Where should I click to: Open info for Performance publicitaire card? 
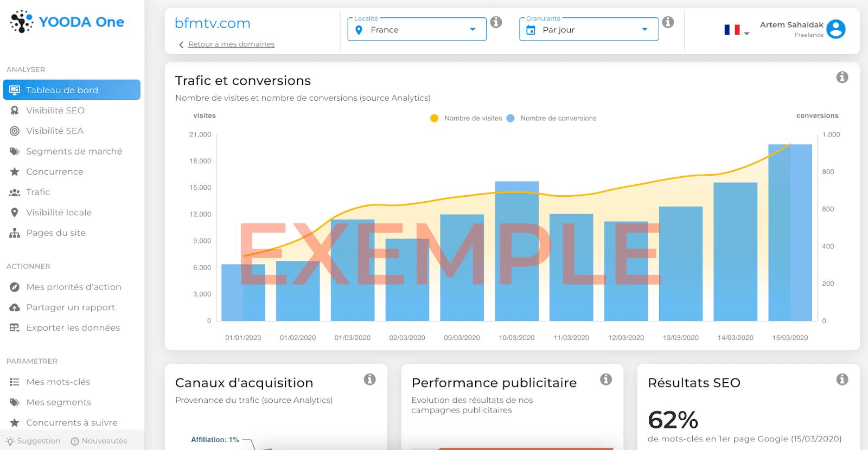point(606,380)
